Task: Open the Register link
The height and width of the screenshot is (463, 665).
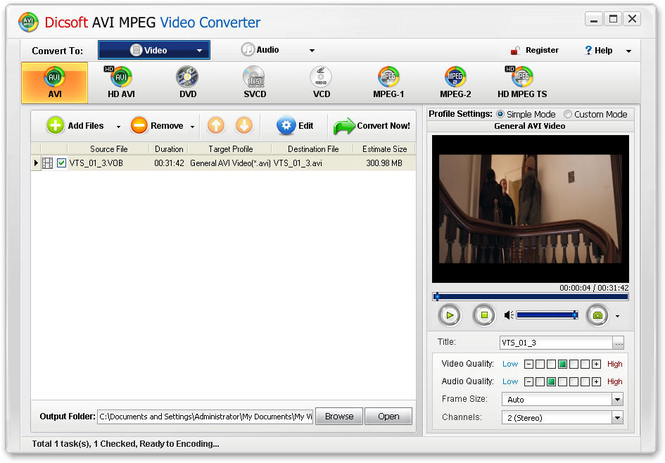Action: point(542,50)
